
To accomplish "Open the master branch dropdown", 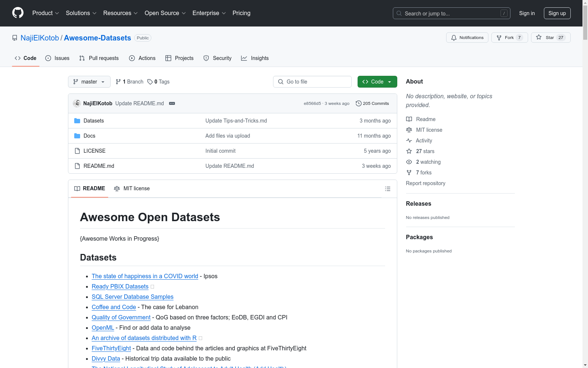I will point(89,82).
